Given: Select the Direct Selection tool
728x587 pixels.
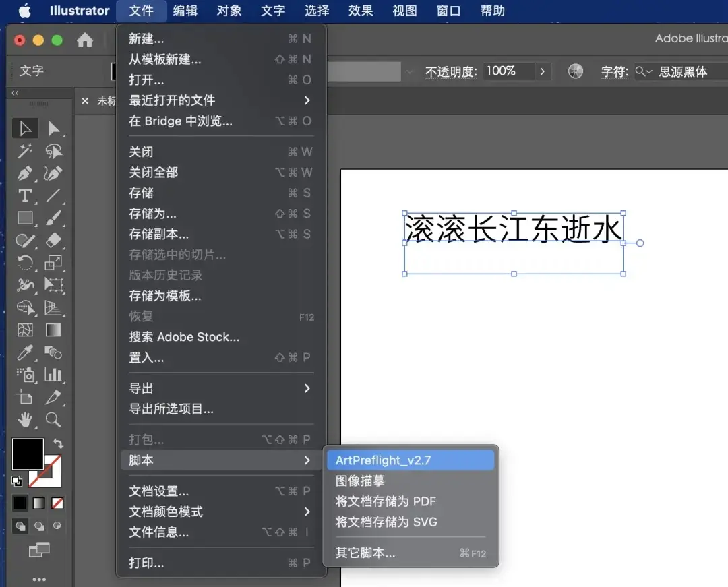Looking at the screenshot, I should [x=53, y=129].
